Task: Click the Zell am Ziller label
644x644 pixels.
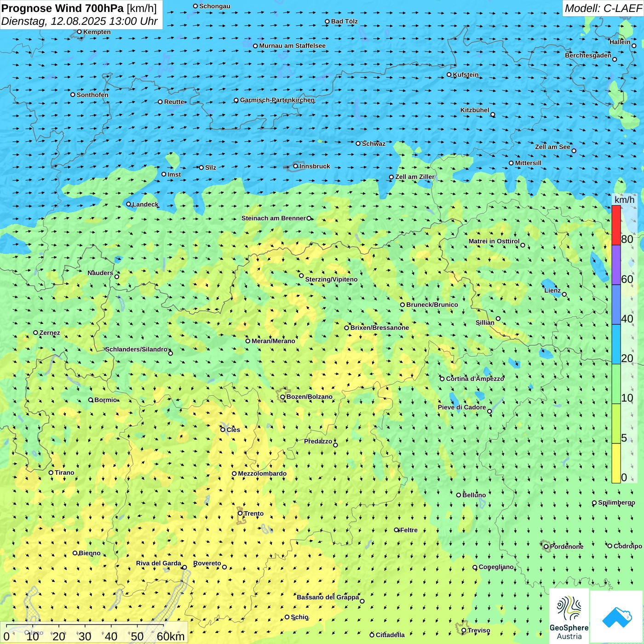Action: (415, 177)
